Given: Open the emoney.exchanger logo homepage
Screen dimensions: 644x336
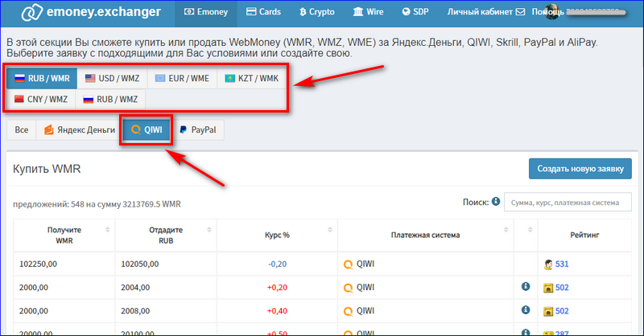Looking at the screenshot, I should [x=91, y=12].
